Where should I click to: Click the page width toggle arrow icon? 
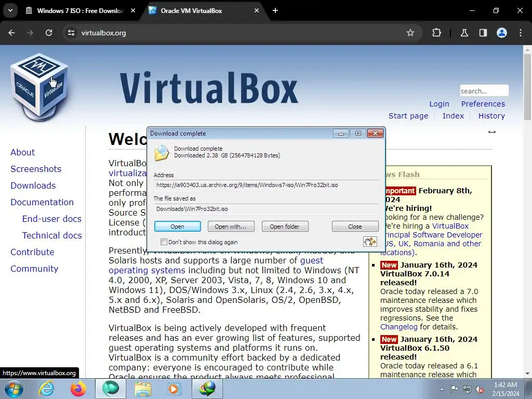[x=491, y=132]
